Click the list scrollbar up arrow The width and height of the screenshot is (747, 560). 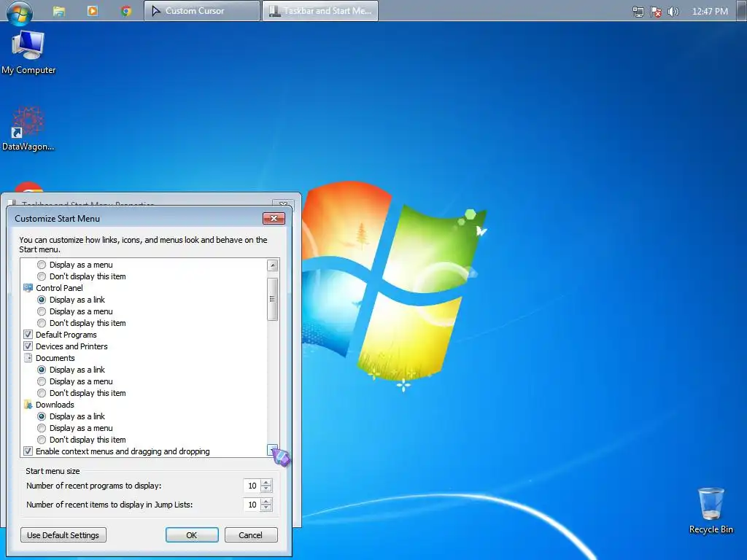[x=273, y=265]
